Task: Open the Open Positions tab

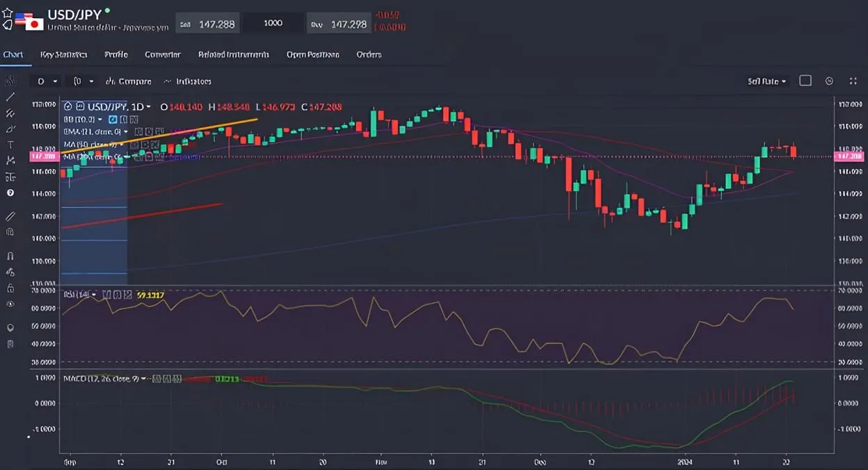Action: click(313, 54)
